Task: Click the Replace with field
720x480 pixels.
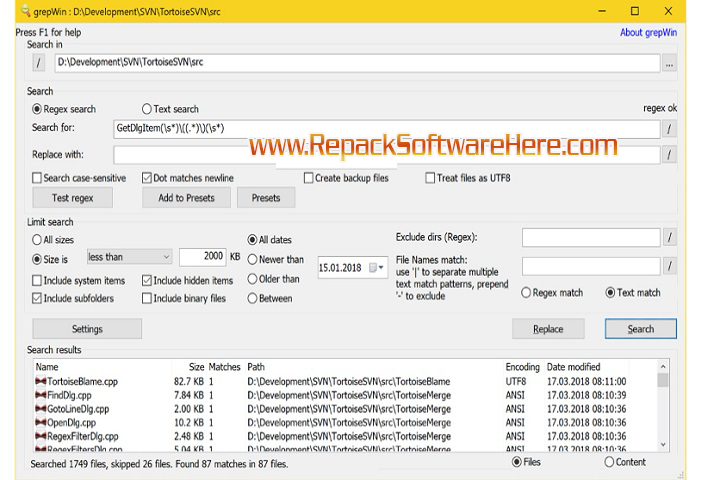Action: 387,155
